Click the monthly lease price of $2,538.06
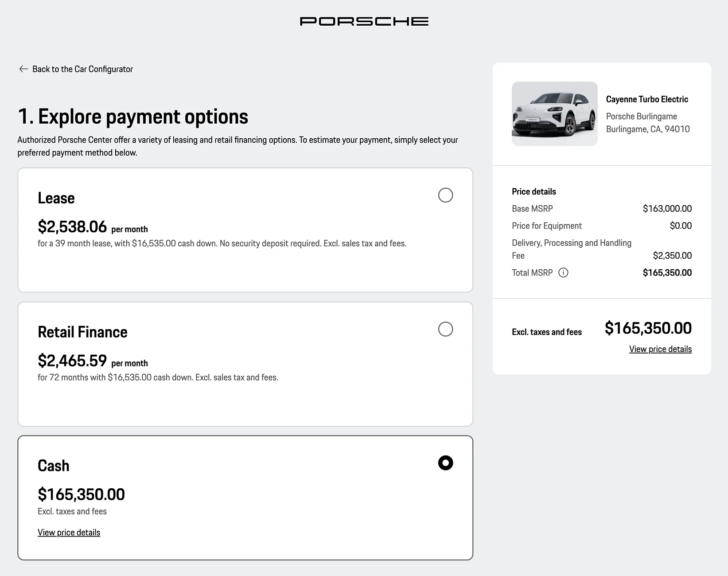This screenshot has width=728, height=576. click(x=72, y=227)
